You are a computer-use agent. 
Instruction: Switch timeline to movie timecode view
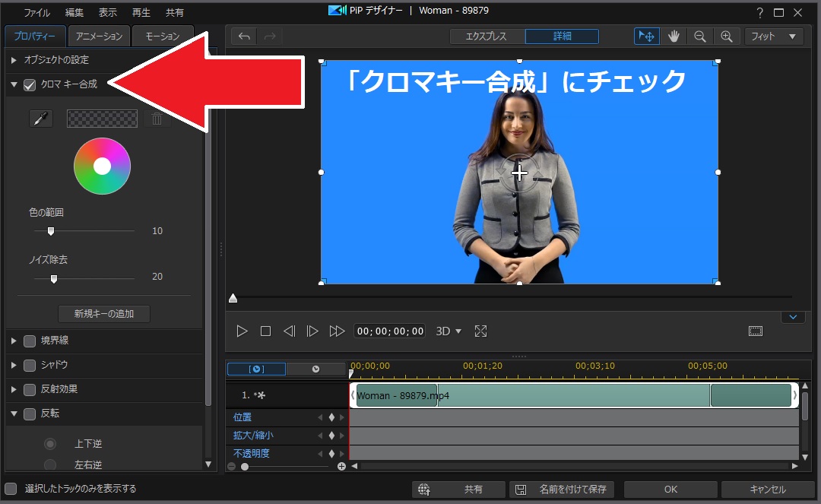pos(315,369)
